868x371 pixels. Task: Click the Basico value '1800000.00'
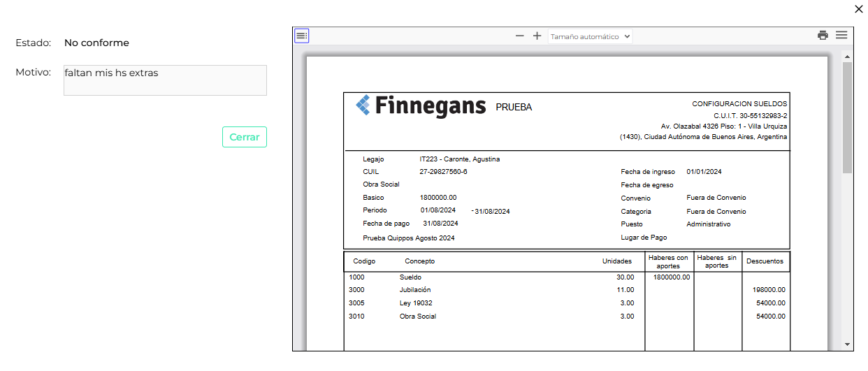(x=438, y=198)
